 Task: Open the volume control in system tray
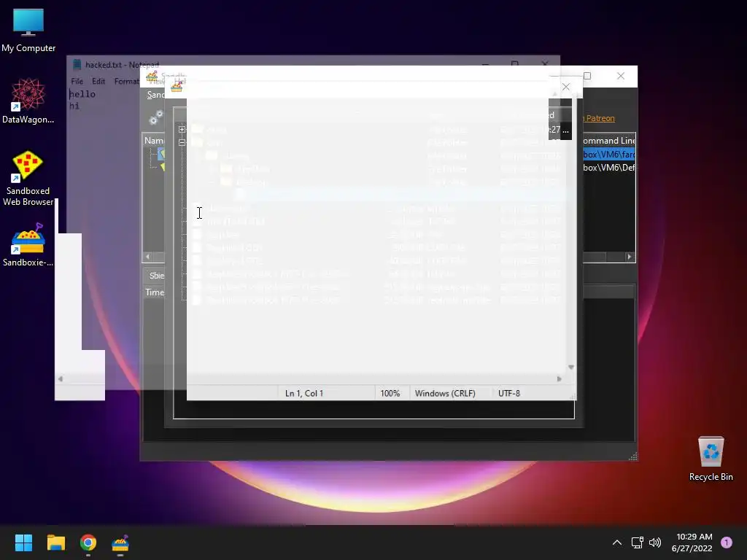pos(655,542)
